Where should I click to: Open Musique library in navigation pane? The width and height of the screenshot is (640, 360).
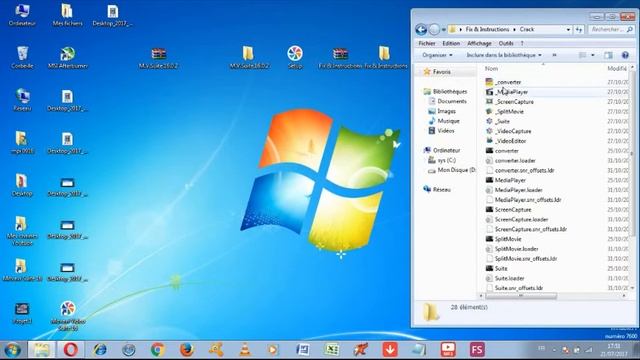(448, 121)
